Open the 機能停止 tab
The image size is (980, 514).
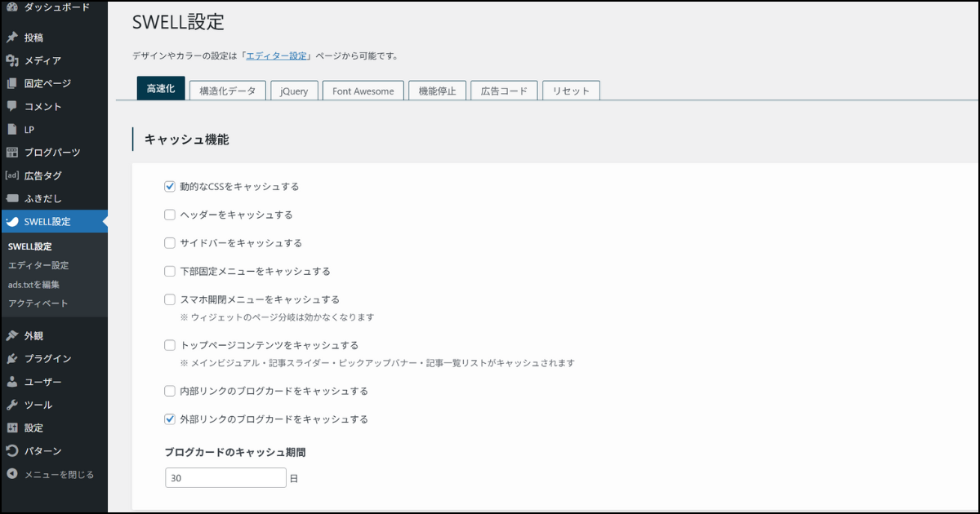pos(438,91)
